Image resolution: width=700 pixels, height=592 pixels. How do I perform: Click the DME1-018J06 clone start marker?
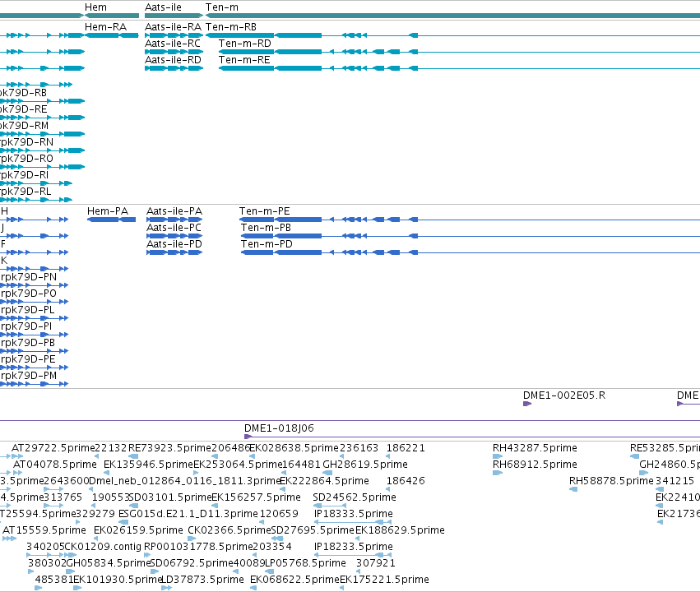point(248,437)
